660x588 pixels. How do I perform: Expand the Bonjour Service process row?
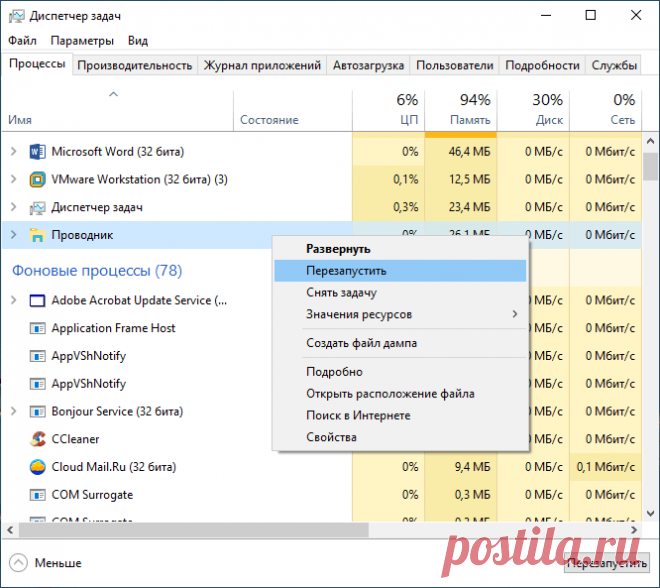click(x=13, y=411)
